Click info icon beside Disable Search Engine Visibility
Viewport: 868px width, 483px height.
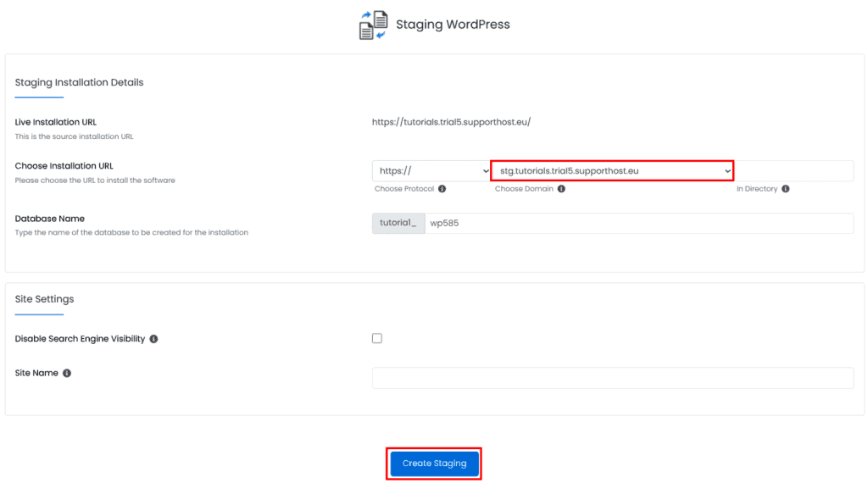click(154, 339)
